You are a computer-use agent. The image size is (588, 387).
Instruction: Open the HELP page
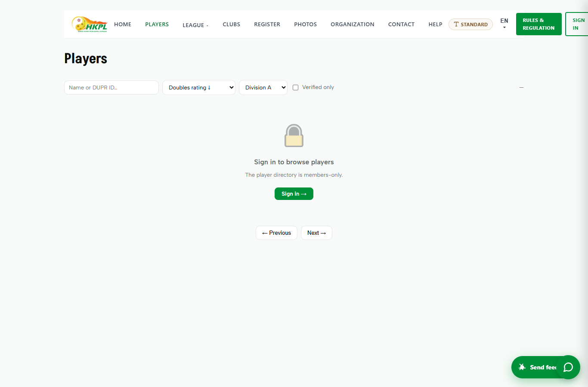coord(435,25)
